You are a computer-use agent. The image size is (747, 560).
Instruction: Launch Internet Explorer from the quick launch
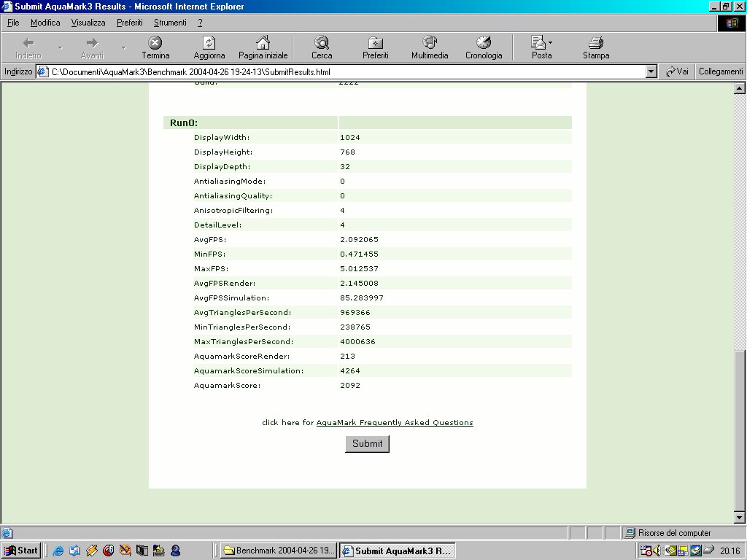click(x=58, y=551)
